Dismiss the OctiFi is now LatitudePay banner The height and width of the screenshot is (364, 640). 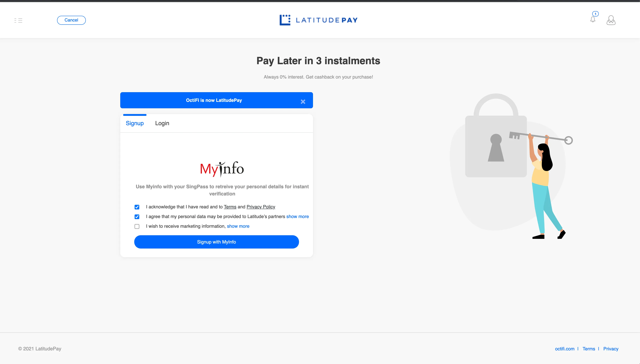(303, 101)
